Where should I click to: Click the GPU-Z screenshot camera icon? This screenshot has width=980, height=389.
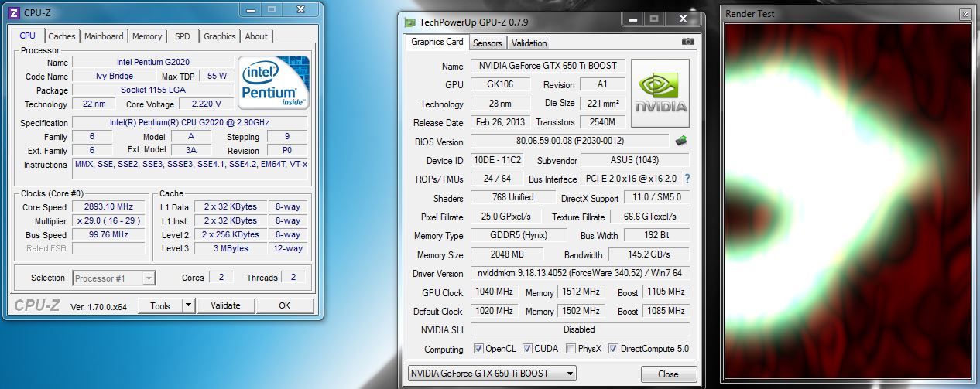[687, 42]
